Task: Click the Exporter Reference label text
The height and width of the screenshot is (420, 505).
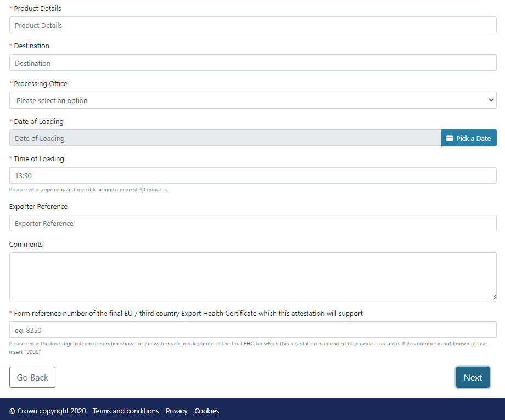Action: [x=38, y=207]
